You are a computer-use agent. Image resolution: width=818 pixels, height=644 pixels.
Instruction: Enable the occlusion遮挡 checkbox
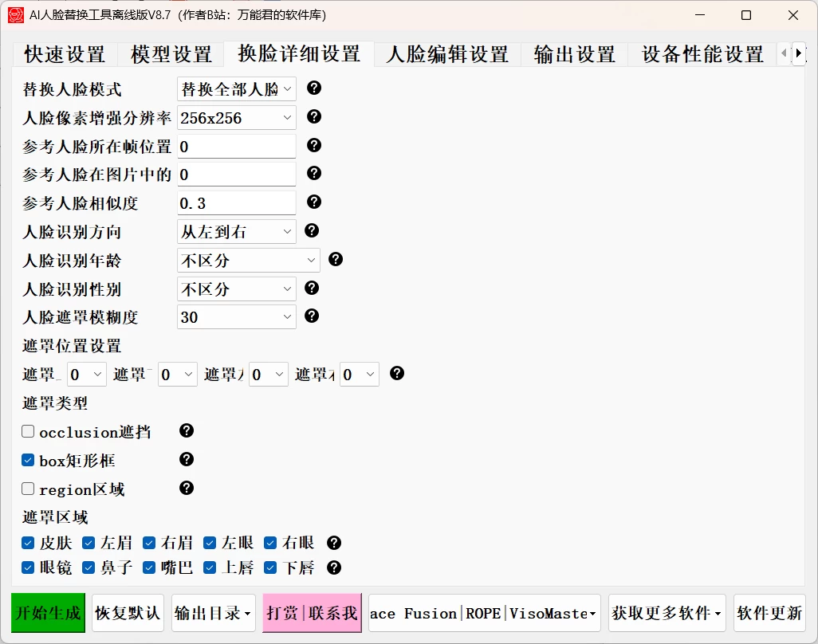[x=27, y=430]
